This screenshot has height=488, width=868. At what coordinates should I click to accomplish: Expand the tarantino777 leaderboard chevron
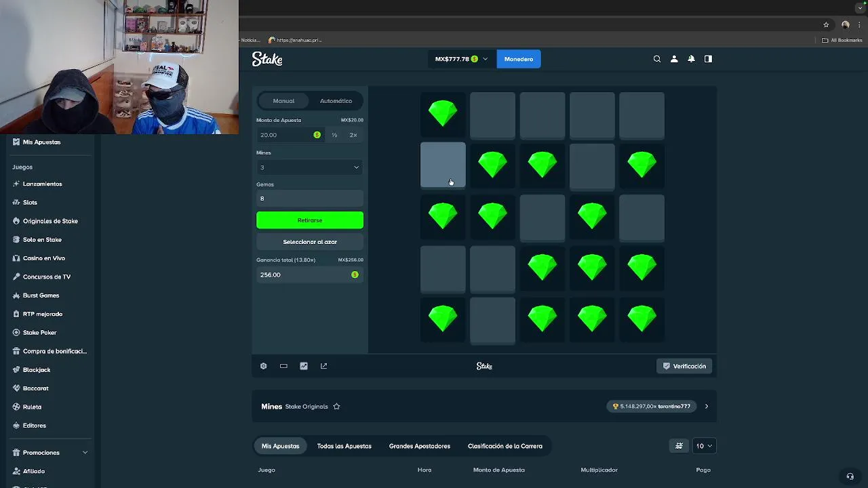coord(707,407)
